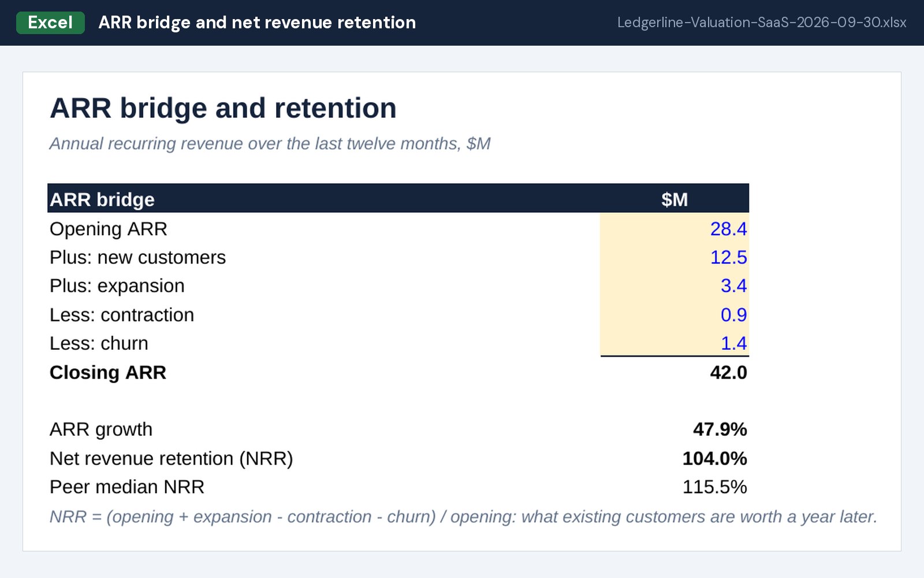Screen dimensions: 924x578
Task: Select the expansion value 3.4
Action: [x=733, y=286]
